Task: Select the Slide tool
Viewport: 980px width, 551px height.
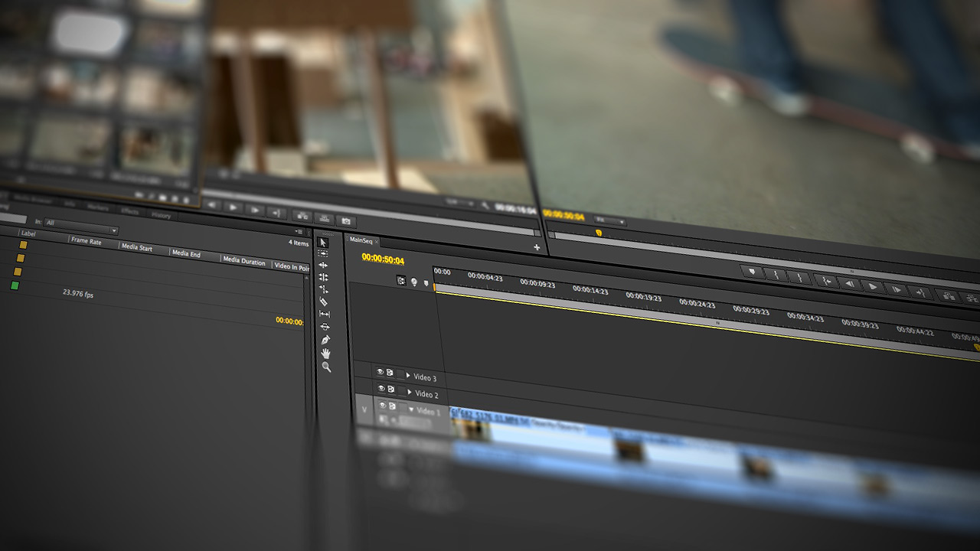Action: point(325,327)
